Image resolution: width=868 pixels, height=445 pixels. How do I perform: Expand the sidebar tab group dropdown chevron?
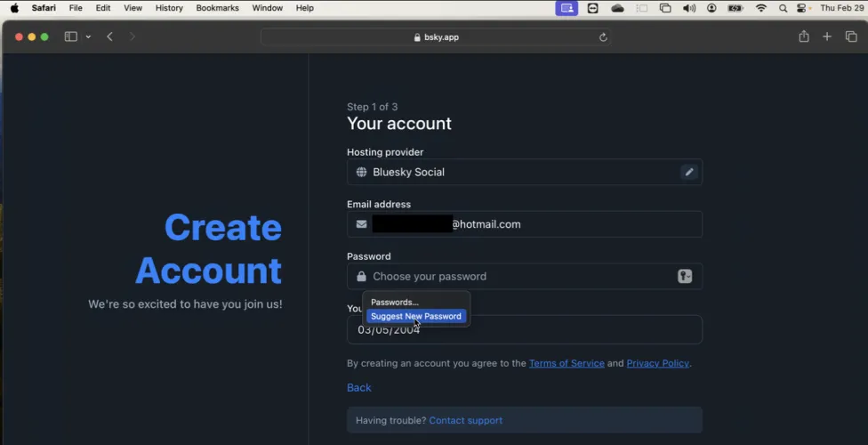(88, 37)
